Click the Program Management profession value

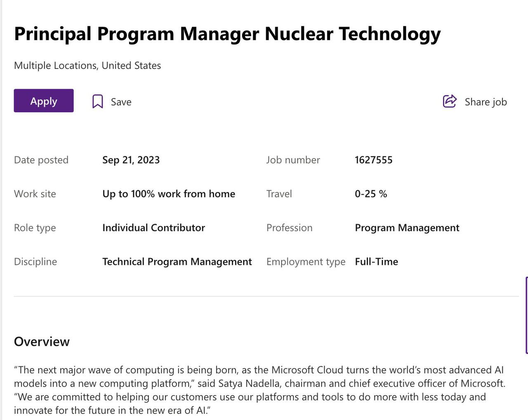(407, 228)
